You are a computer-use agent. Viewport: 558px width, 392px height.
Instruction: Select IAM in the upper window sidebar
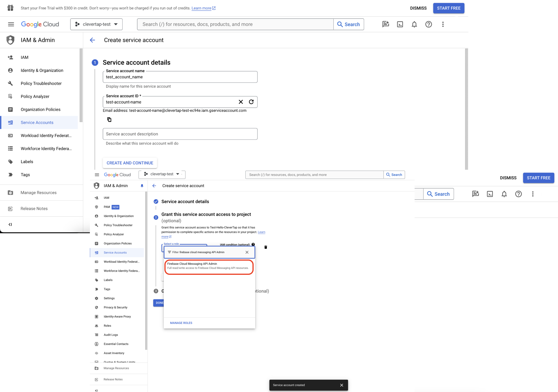tap(39, 57)
